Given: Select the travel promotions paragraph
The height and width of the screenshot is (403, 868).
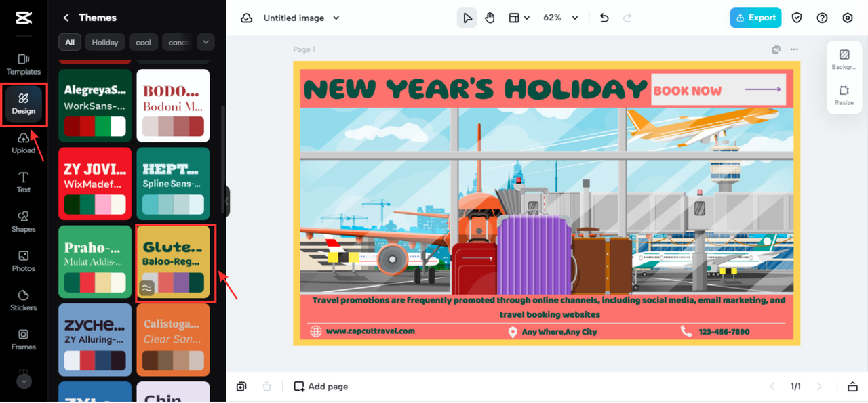Looking at the screenshot, I should click(x=549, y=307).
